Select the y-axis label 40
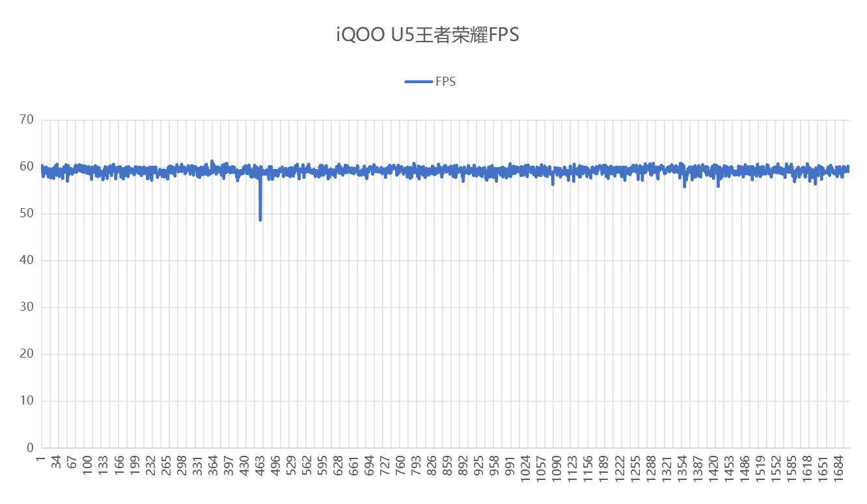This screenshot has height=504, width=867. click(27, 260)
